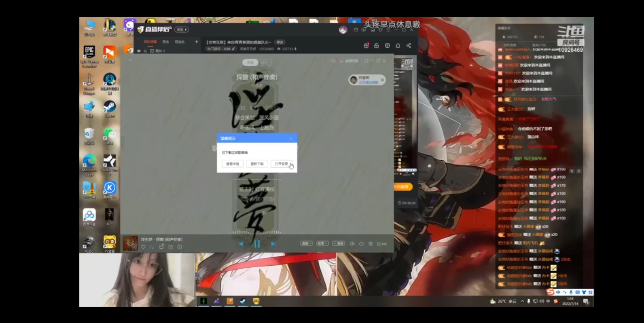Close the 温馨提示 dialog with its X
This screenshot has width=644, height=323.
click(x=291, y=138)
